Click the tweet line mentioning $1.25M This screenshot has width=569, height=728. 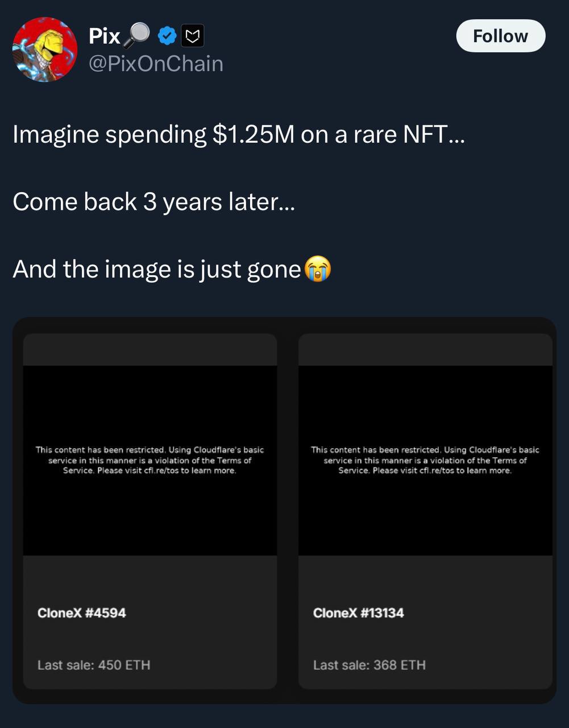[x=239, y=135]
